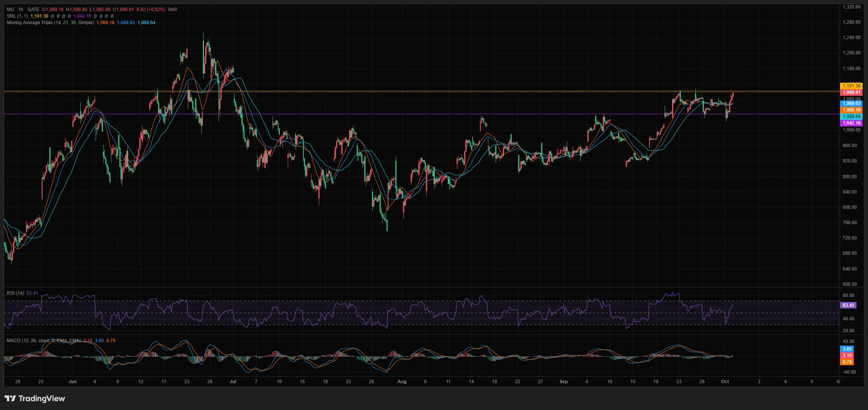Select the MACD indicator label
868x410 pixels.
click(44, 341)
